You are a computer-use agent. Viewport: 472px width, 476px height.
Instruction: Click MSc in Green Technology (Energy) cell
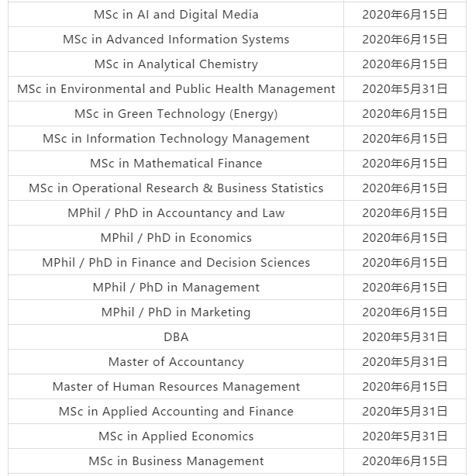coord(176,114)
